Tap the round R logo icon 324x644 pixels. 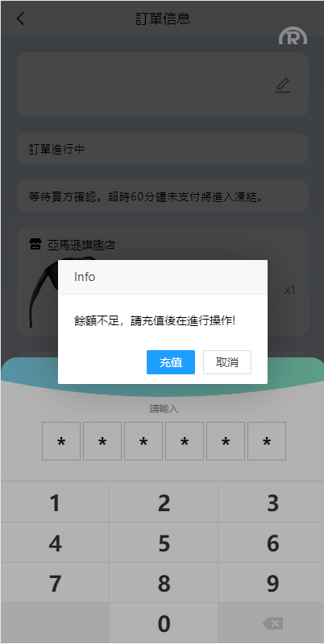tap(293, 37)
